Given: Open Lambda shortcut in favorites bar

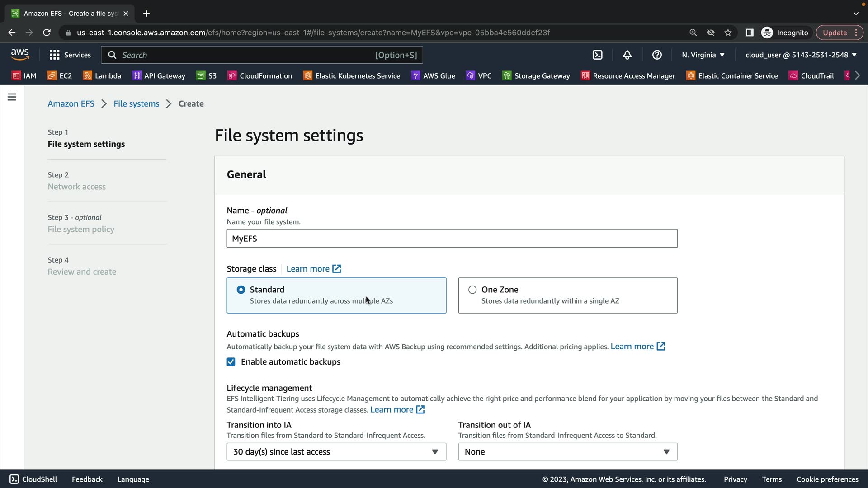Looking at the screenshot, I should [102, 76].
